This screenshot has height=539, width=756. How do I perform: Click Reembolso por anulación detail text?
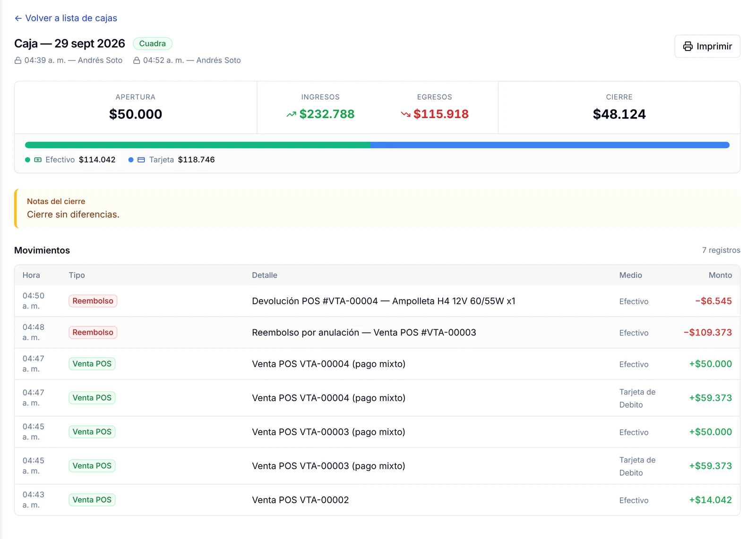364,333
